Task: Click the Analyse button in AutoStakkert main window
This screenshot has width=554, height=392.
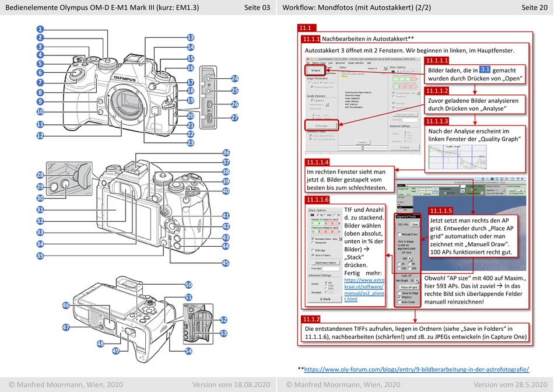Action: (321, 125)
